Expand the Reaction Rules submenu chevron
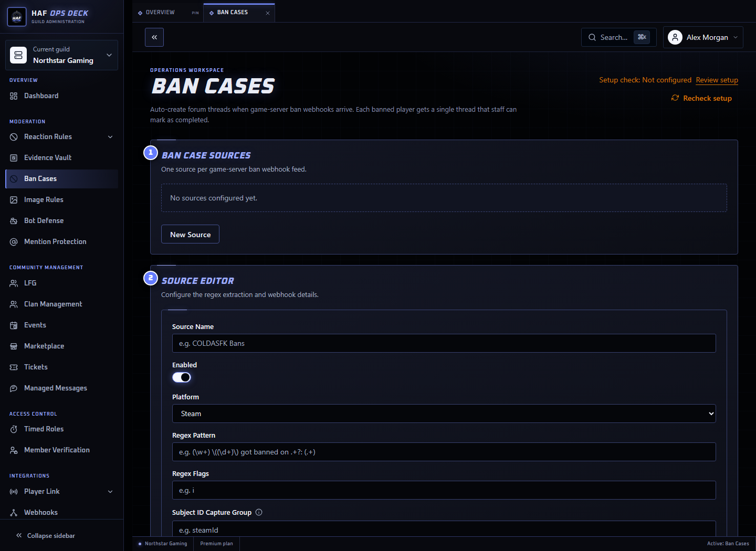Screen dimensions: 756x551 pyautogui.click(x=110, y=137)
